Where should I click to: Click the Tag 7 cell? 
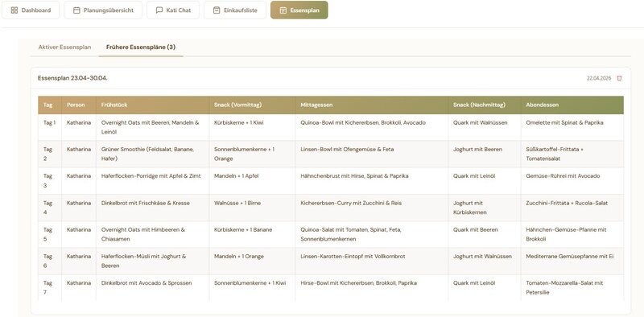tap(50, 288)
